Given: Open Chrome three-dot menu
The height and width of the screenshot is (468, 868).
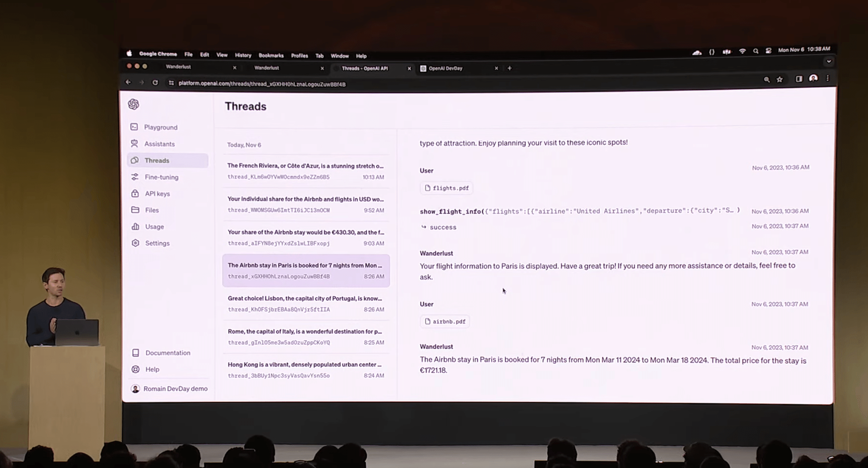Looking at the screenshot, I should click(x=828, y=78).
